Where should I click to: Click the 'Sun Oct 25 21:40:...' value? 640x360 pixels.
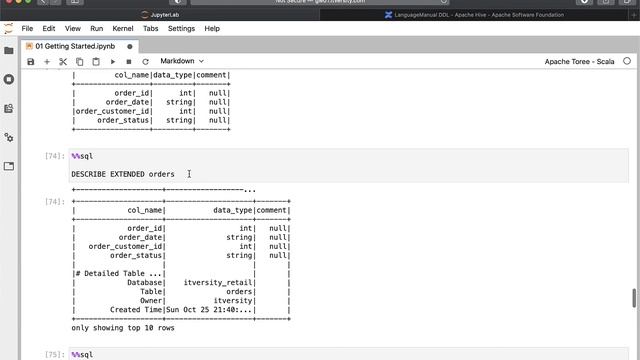pos(209,310)
